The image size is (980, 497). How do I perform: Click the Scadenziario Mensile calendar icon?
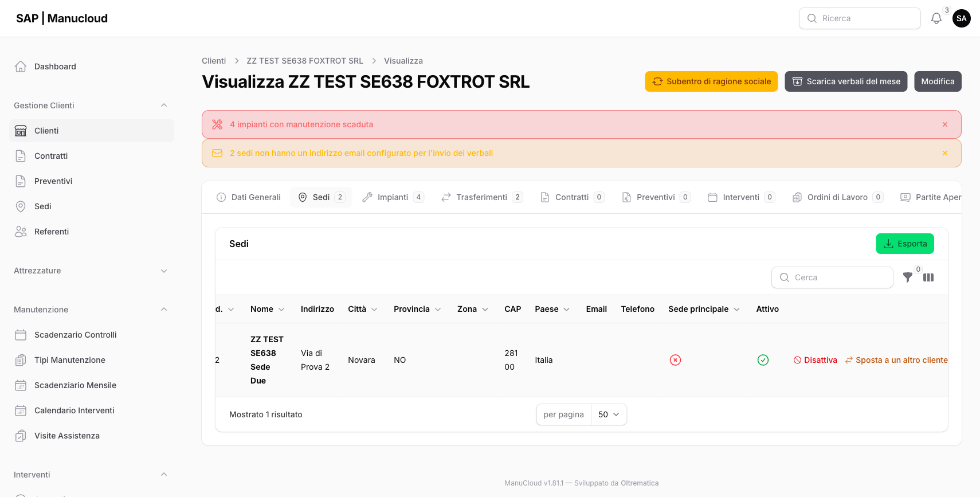click(x=21, y=385)
